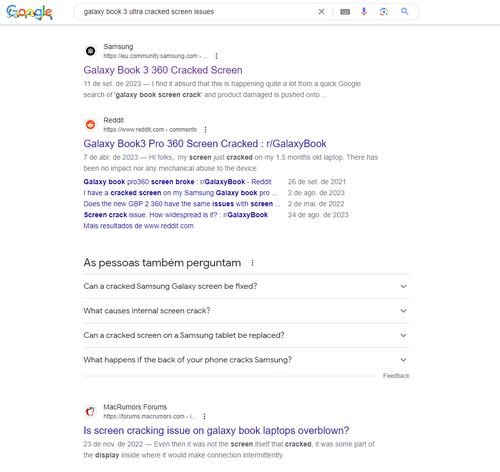Open more options for MacRumors result
This screenshot has height=472, width=500.
point(204,417)
